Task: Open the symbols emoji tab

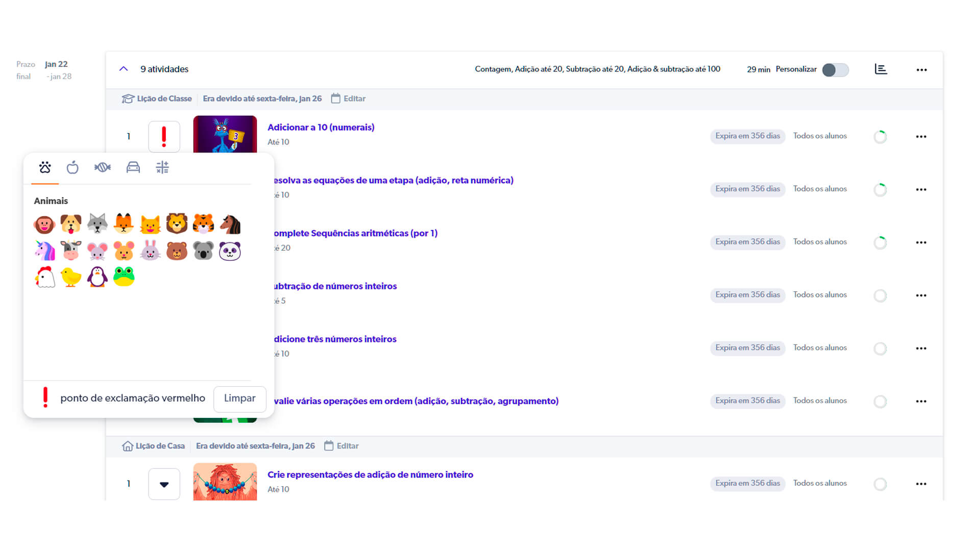Action: (x=162, y=167)
